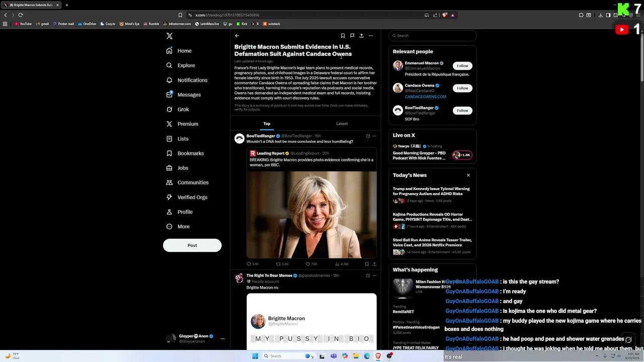
Task: Open YouTube bookmark in bookmarks bar
Action: coord(23,24)
